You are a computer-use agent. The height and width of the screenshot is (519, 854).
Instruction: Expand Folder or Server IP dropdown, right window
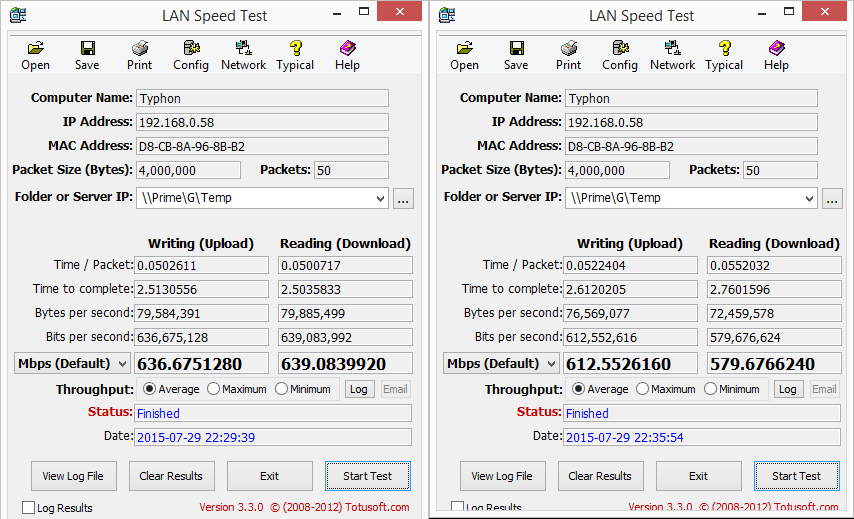(809, 199)
